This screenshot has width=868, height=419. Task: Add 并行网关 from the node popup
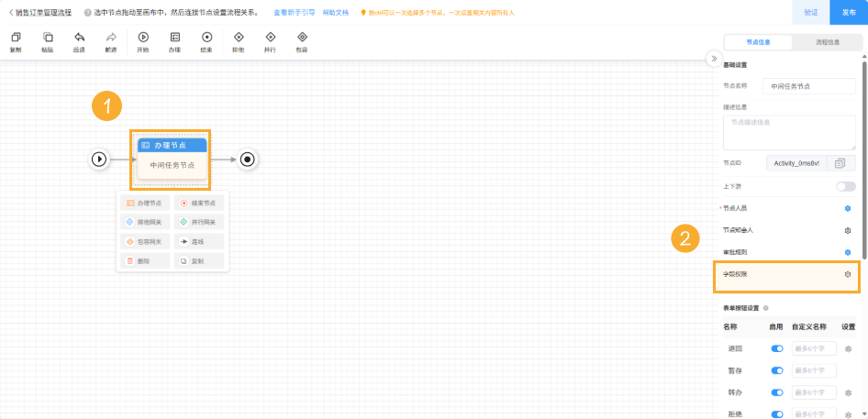click(x=199, y=223)
